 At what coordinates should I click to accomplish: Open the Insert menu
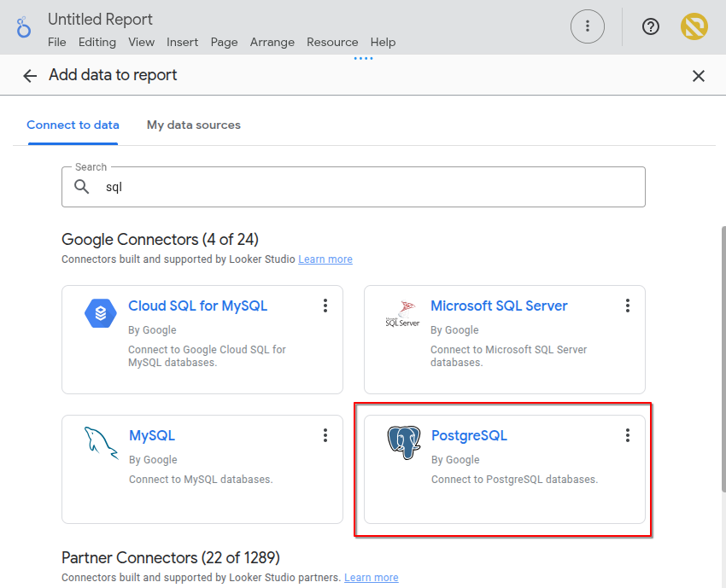pos(183,42)
